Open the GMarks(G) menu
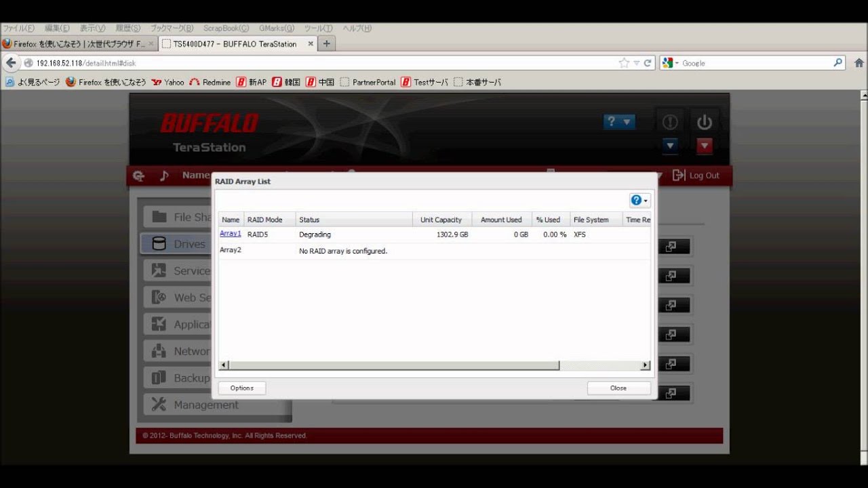The width and height of the screenshot is (868, 488). [x=277, y=28]
